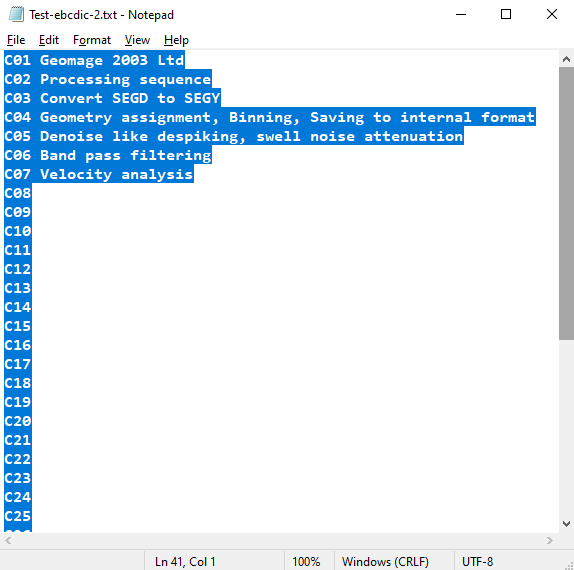574x570 pixels.
Task: Open the Format menu
Action: [x=92, y=40]
